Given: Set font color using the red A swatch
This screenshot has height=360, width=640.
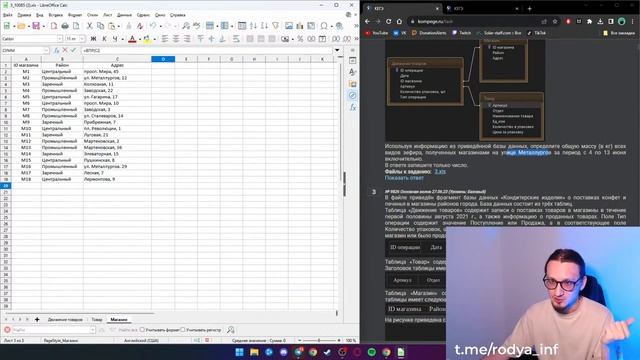Looking at the screenshot, I should pyautogui.click(x=132, y=39).
